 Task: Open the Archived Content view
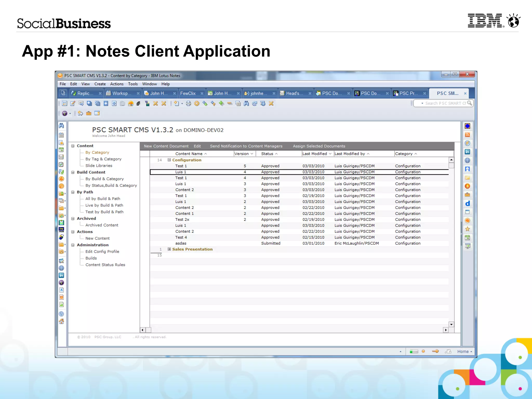(x=102, y=225)
